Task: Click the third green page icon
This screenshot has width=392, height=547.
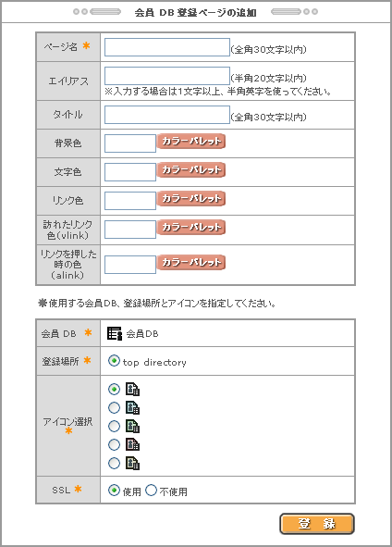Action: 132,427
